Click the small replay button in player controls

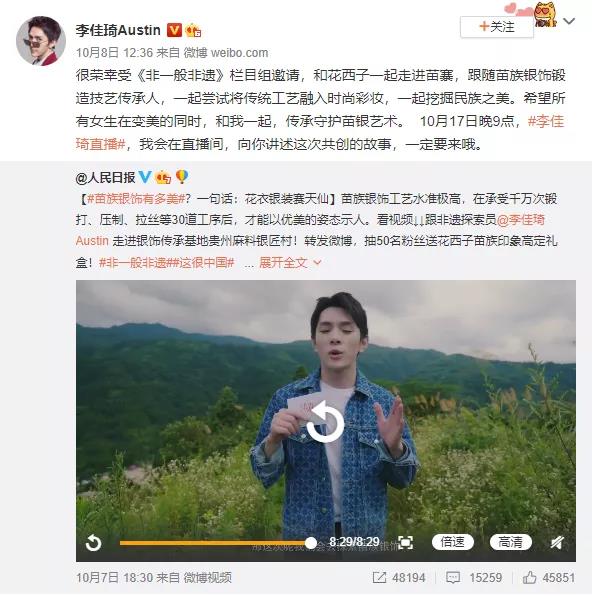pyautogui.click(x=94, y=543)
